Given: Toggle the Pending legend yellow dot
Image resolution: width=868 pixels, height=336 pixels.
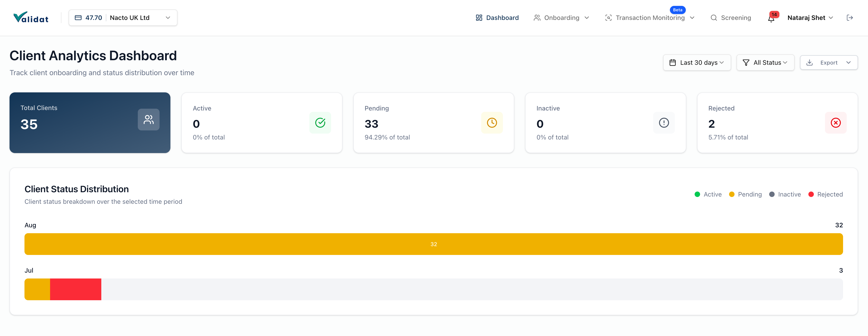Looking at the screenshot, I should (732, 194).
